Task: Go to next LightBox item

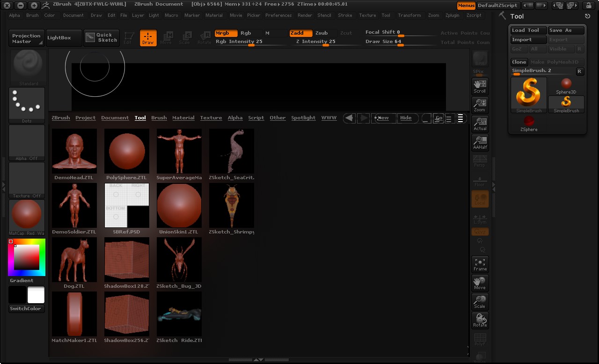Action: [x=363, y=118]
